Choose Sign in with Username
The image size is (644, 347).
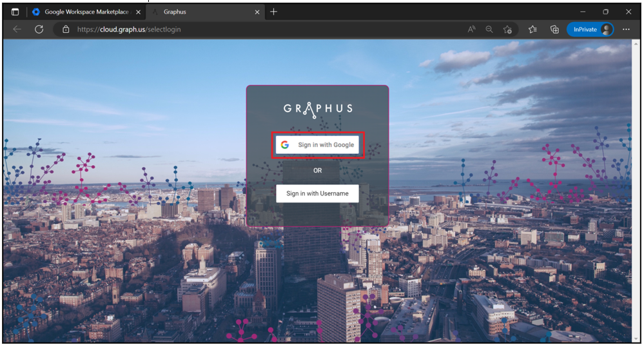point(317,193)
